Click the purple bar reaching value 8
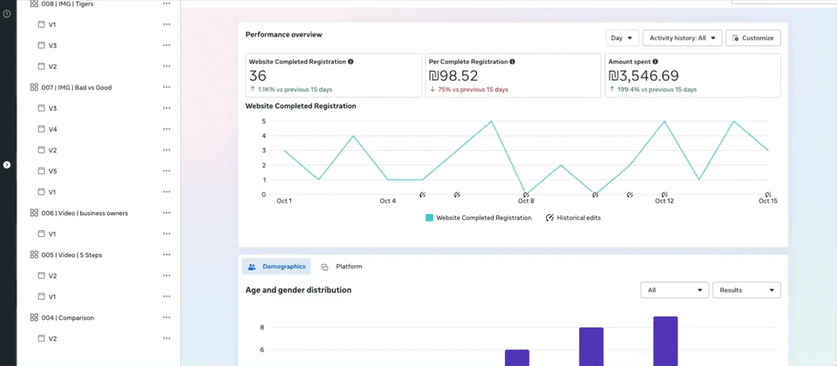 pos(591,347)
